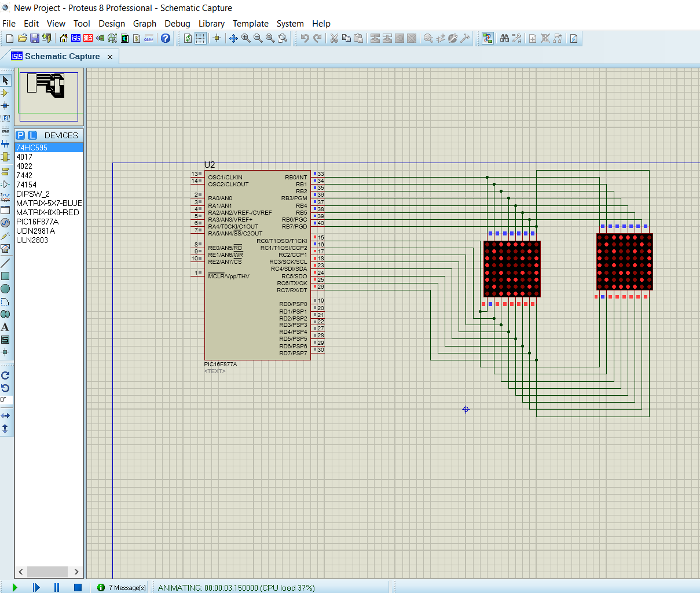700x593 pixels.
Task: Select PIC16F877A in the devices list
Action: click(37, 222)
